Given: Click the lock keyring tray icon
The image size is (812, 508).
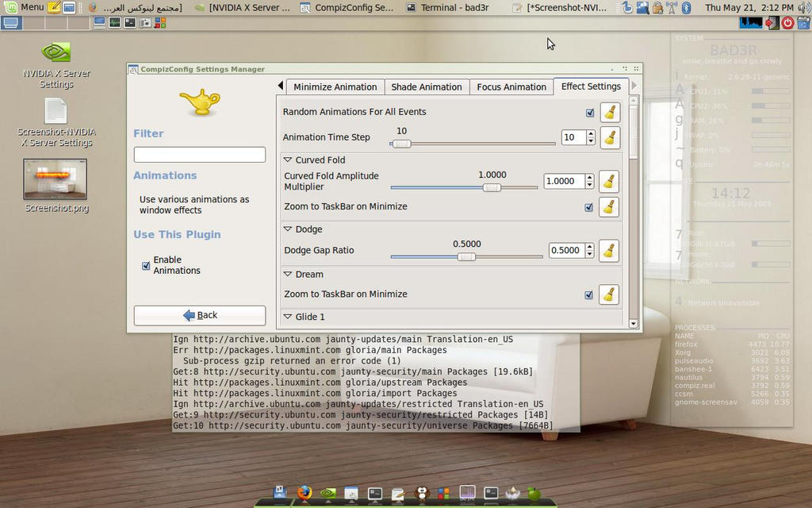Looking at the screenshot, I should [x=657, y=8].
